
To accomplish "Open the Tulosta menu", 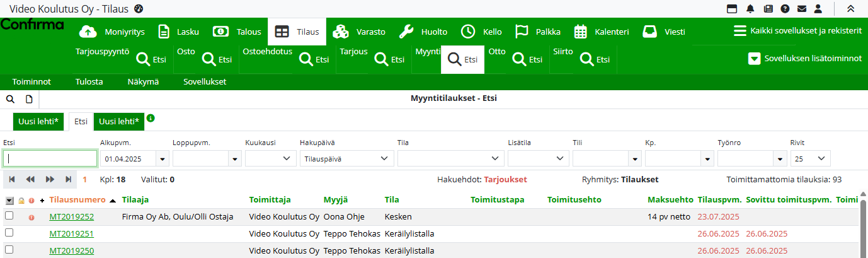I will 89,81.
